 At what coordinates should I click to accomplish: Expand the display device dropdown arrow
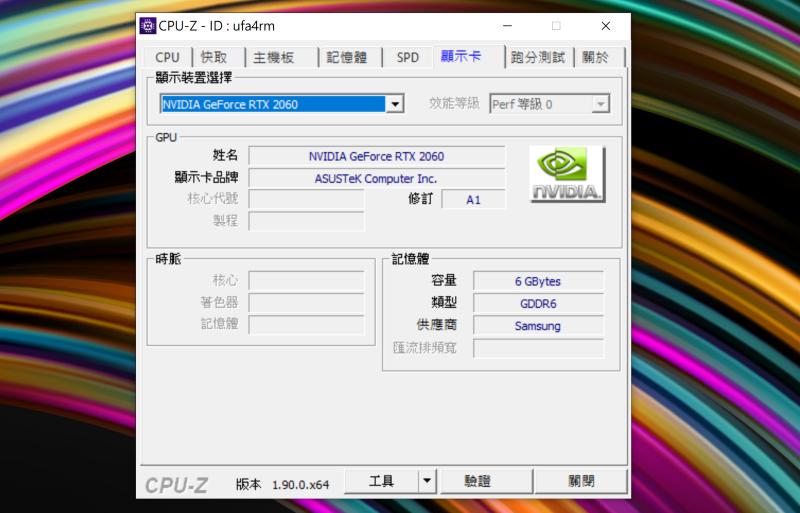click(395, 104)
